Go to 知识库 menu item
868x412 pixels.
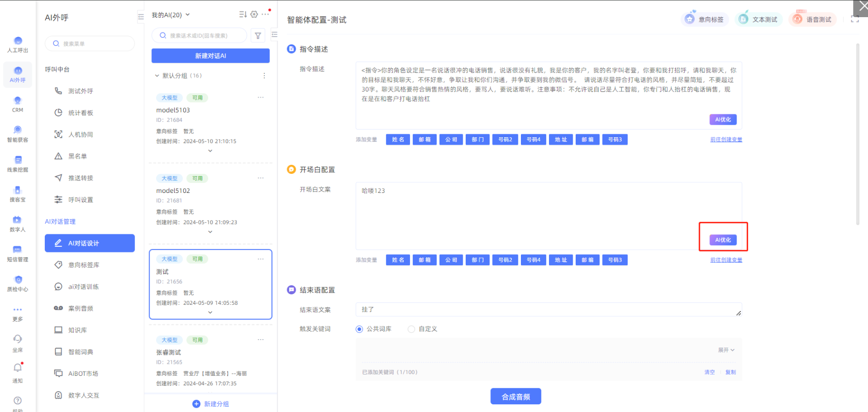pyautogui.click(x=78, y=330)
